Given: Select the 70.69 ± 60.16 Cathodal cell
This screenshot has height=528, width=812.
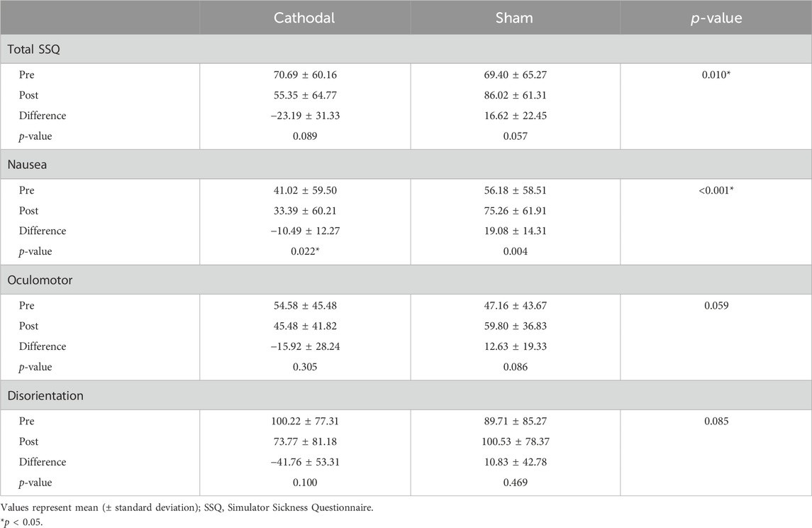Looking at the screenshot, I should (304, 75).
